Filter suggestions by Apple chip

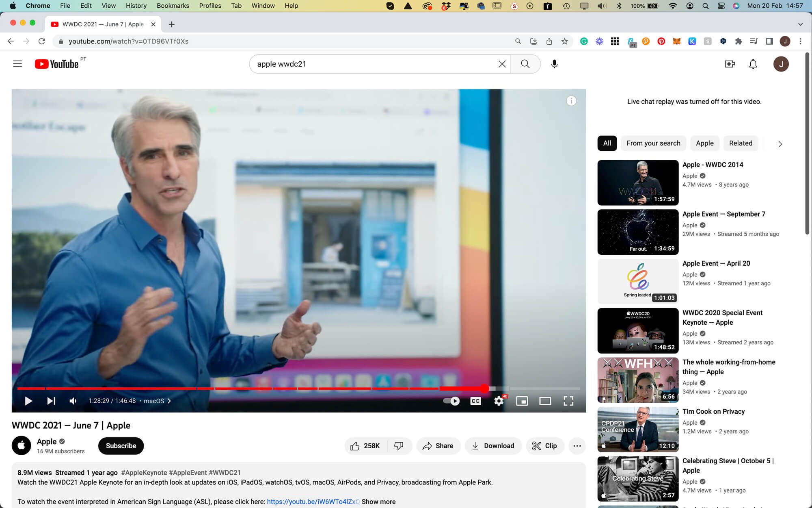pos(704,143)
